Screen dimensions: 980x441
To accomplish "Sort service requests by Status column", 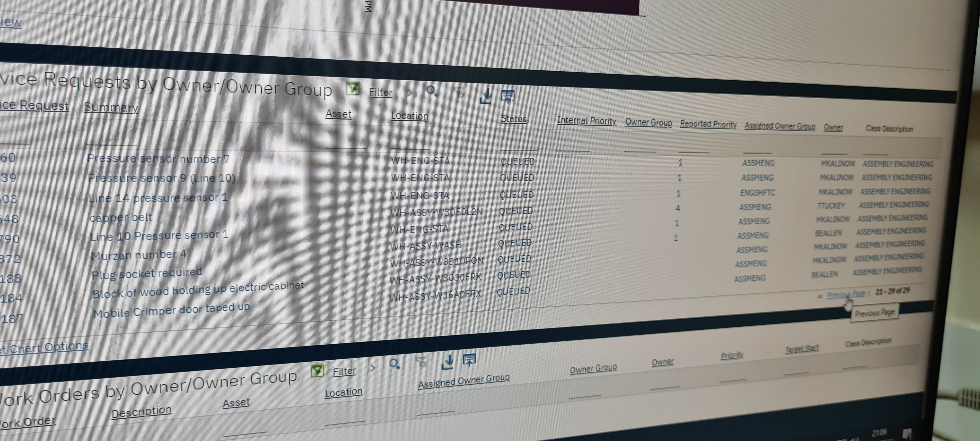I will pos(514,119).
